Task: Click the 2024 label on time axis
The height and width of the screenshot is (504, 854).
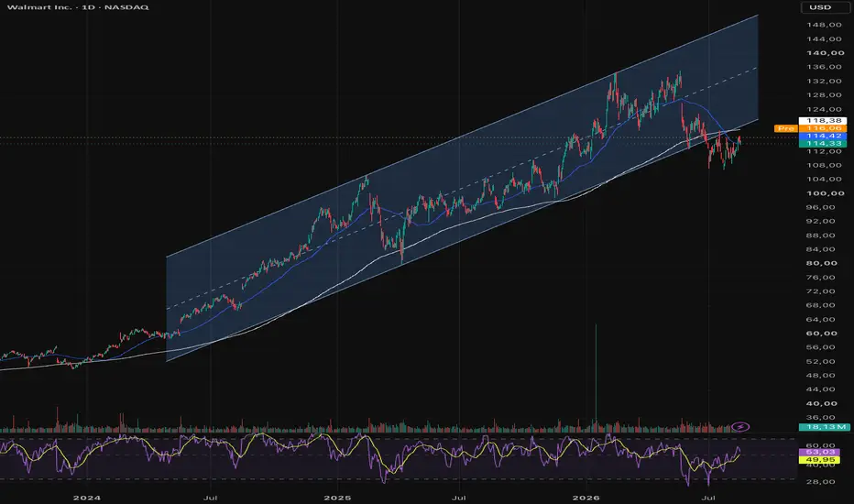Action: (x=87, y=498)
